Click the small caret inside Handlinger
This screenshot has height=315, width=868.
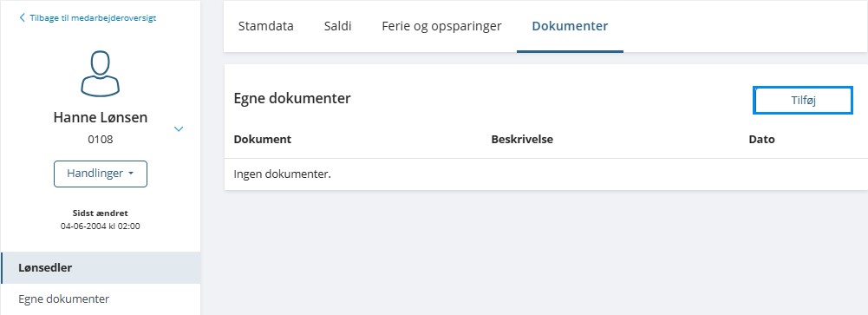point(131,174)
